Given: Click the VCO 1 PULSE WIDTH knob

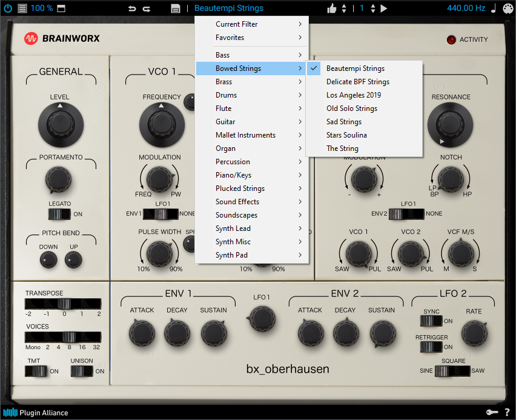Looking at the screenshot, I should point(160,254).
